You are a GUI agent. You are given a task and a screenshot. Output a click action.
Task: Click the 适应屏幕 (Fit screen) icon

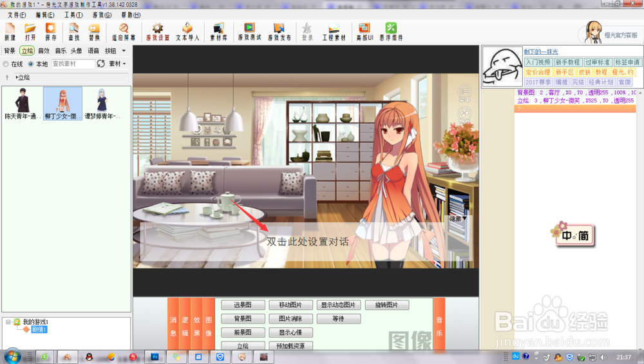[124, 32]
